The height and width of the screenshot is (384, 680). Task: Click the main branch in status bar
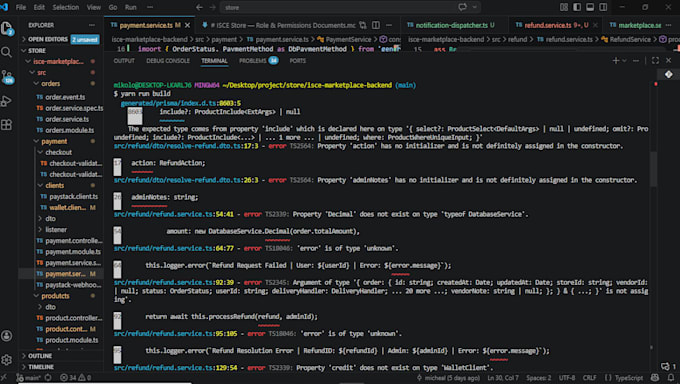coord(29,378)
